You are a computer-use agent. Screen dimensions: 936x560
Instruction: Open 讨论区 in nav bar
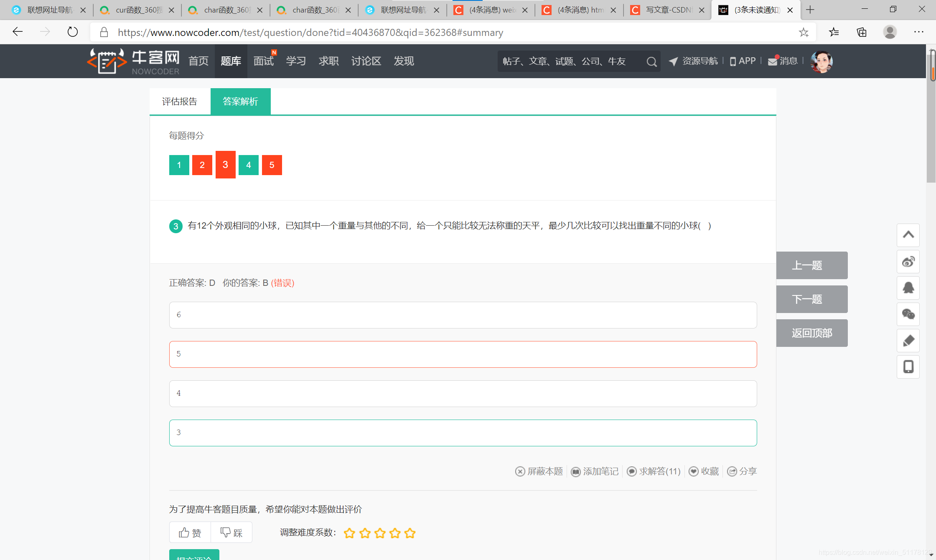pos(366,61)
